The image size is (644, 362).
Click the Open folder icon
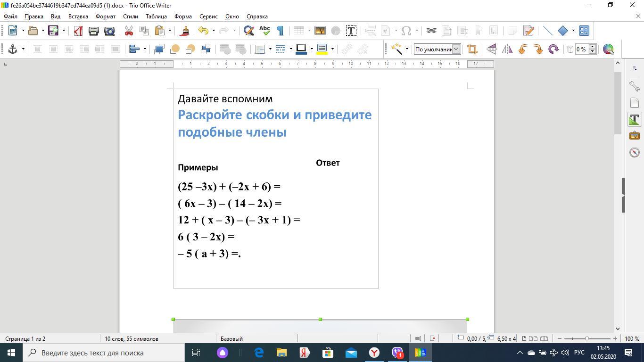(33, 31)
